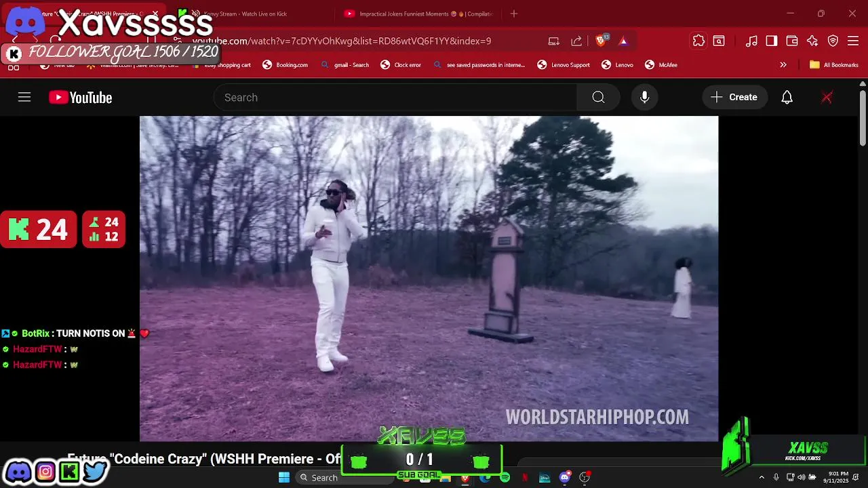This screenshot has height=488, width=868.
Task: Open the Lenovo Support bookmark
Action: tap(564, 65)
